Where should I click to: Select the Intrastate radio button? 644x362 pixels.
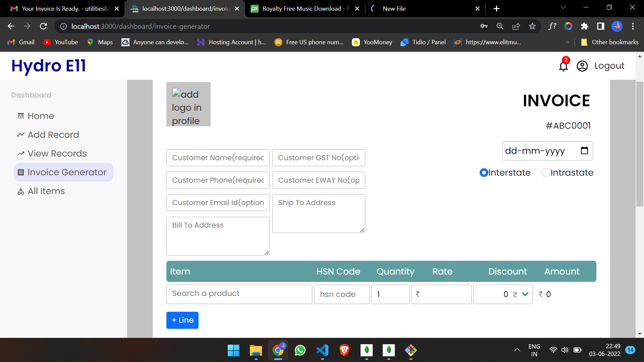click(x=546, y=173)
